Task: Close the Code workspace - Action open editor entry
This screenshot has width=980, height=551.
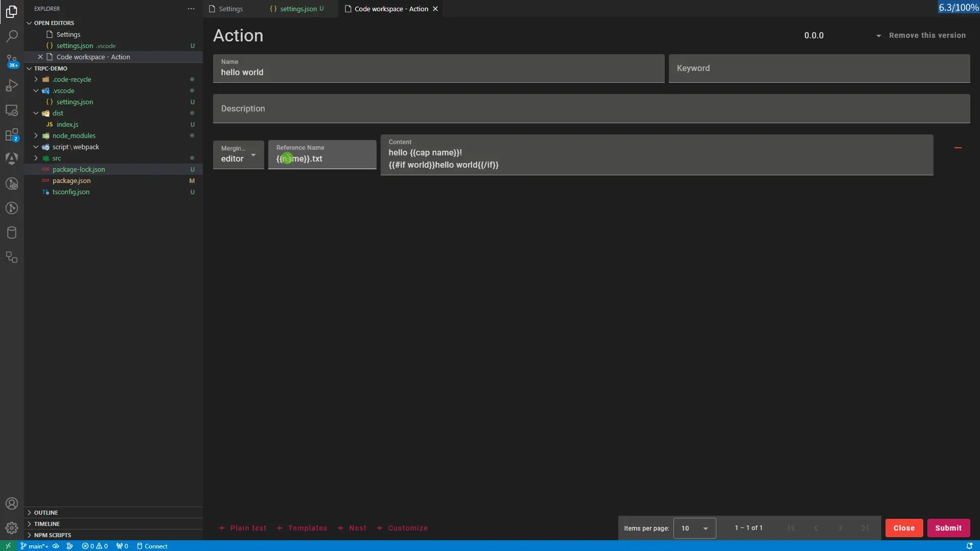Action: (x=40, y=57)
